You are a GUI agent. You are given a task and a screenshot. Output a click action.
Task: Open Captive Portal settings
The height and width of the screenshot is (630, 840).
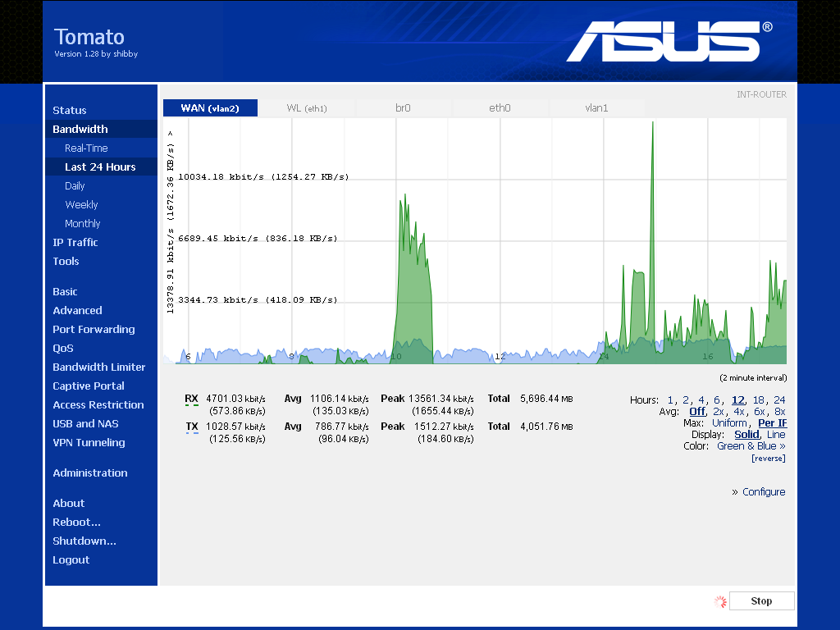89,386
